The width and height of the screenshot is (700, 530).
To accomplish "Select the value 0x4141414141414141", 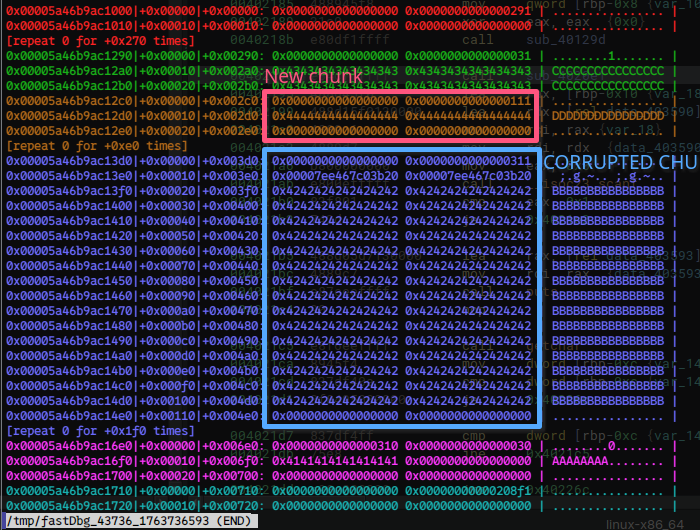I will click(x=335, y=461).
